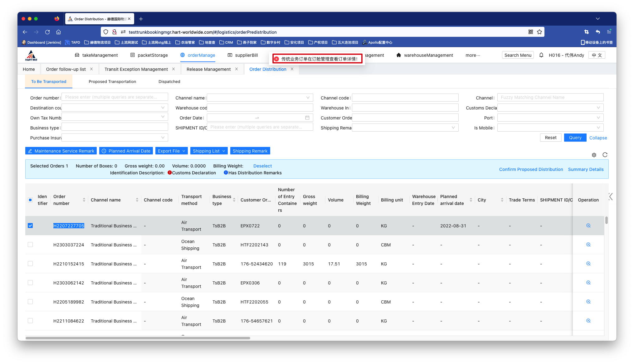Image resolution: width=634 pixels, height=364 pixels.
Task: Open the calendar icon in Order Date
Action: pyautogui.click(x=307, y=118)
